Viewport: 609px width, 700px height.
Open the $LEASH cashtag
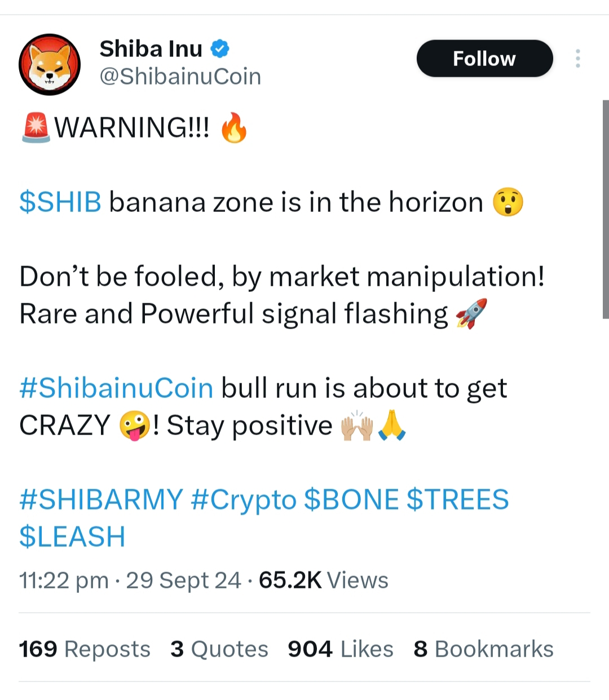(72, 537)
